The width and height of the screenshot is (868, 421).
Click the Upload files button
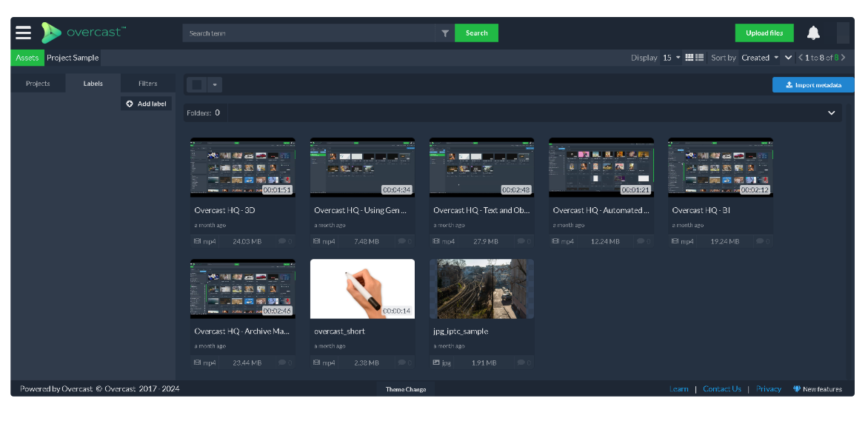point(764,33)
